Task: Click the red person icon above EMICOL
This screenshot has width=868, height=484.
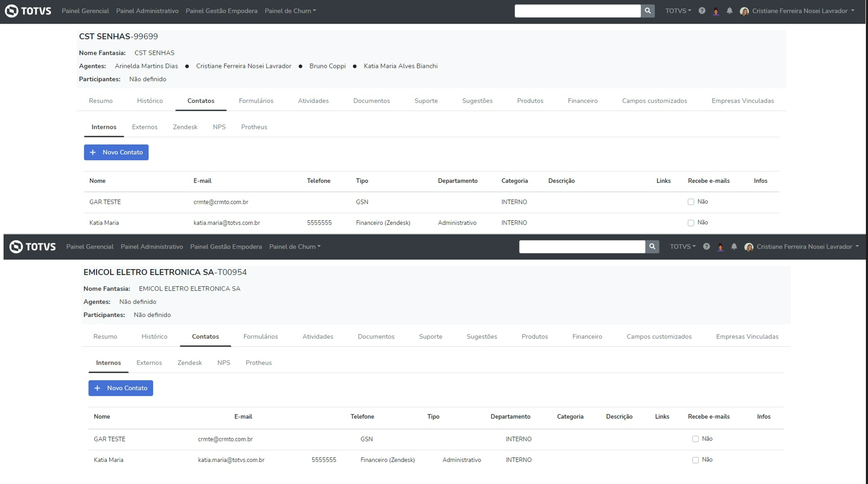Action: (720, 247)
